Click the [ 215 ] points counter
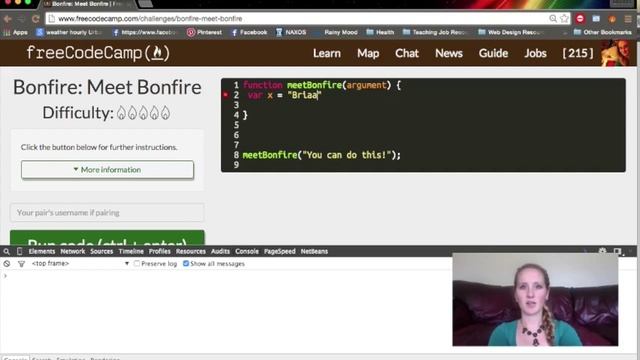 coord(578,53)
